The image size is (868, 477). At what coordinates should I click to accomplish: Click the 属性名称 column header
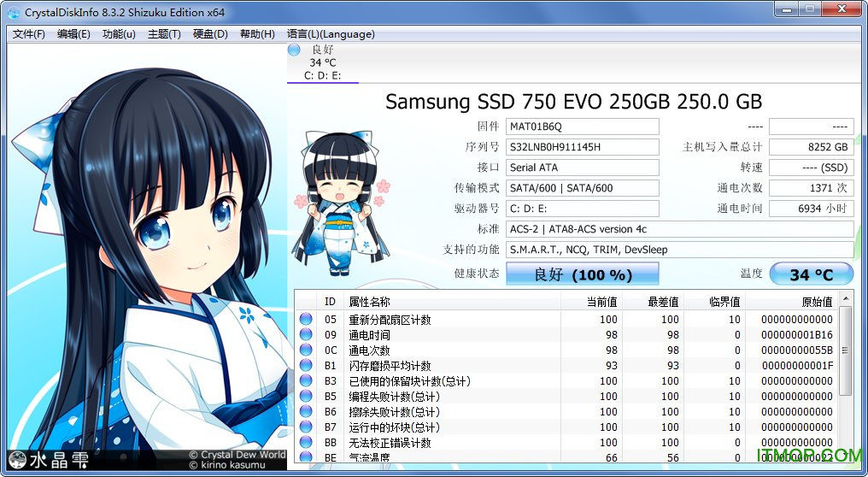point(452,302)
